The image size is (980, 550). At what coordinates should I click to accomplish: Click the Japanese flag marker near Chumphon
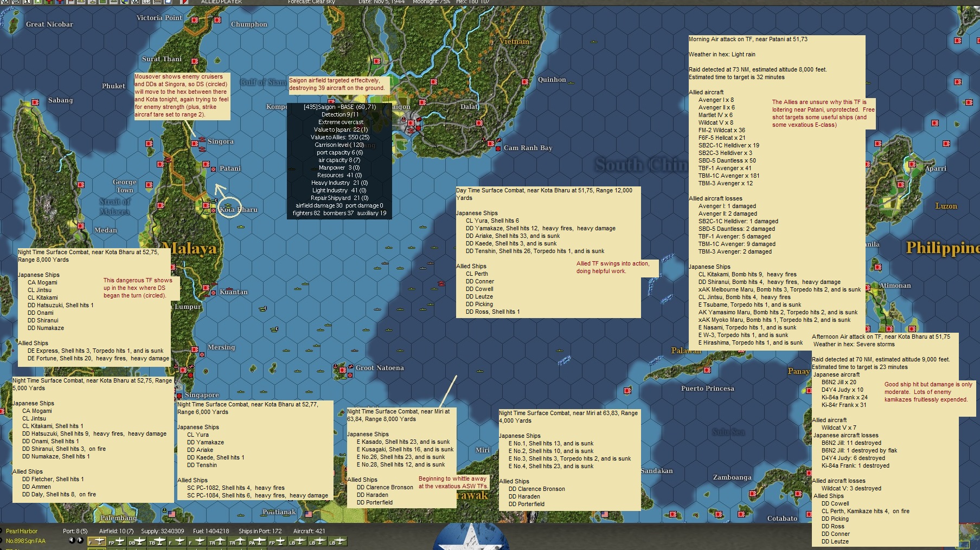[x=217, y=20]
